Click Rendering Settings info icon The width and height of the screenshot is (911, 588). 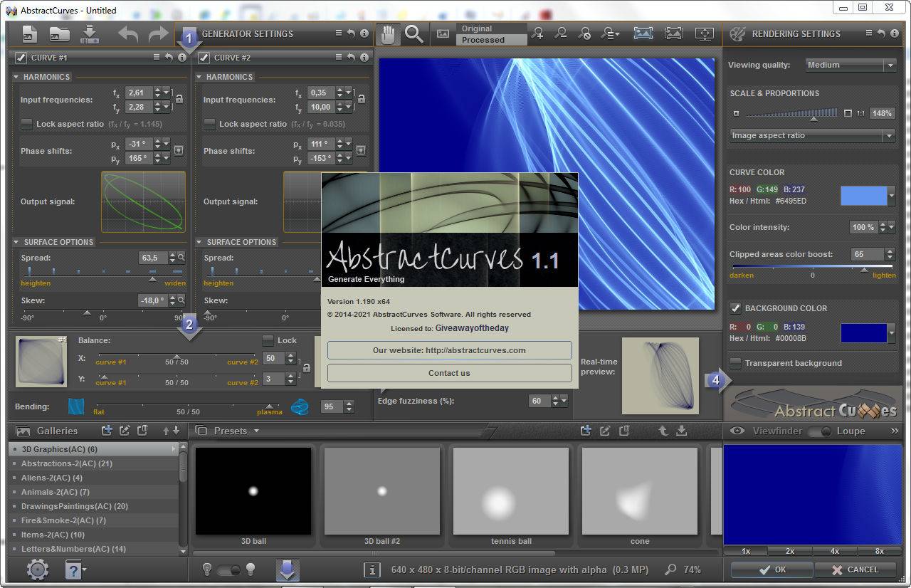click(x=895, y=33)
